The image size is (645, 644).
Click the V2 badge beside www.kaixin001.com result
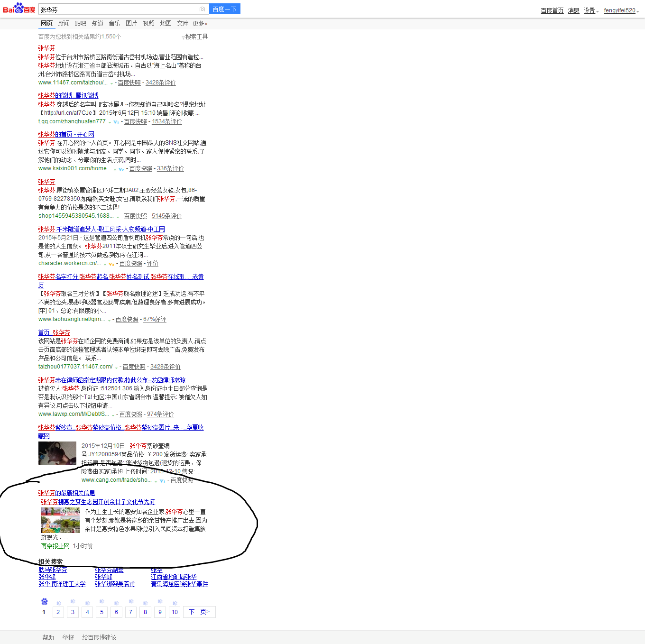click(121, 169)
